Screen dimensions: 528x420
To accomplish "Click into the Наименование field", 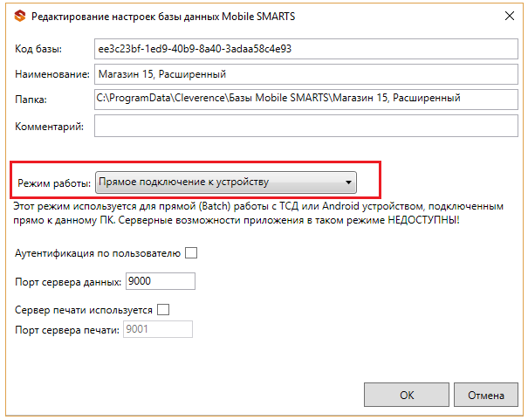I will click(305, 74).
